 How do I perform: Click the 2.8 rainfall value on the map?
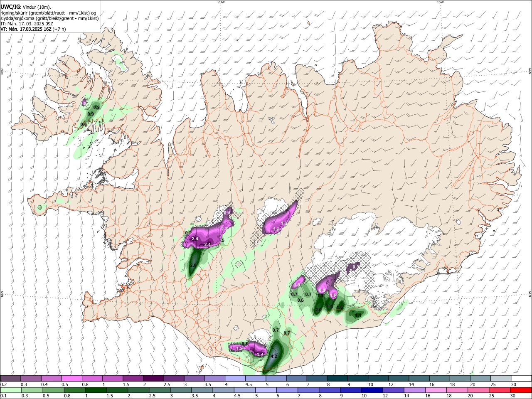tap(193, 266)
